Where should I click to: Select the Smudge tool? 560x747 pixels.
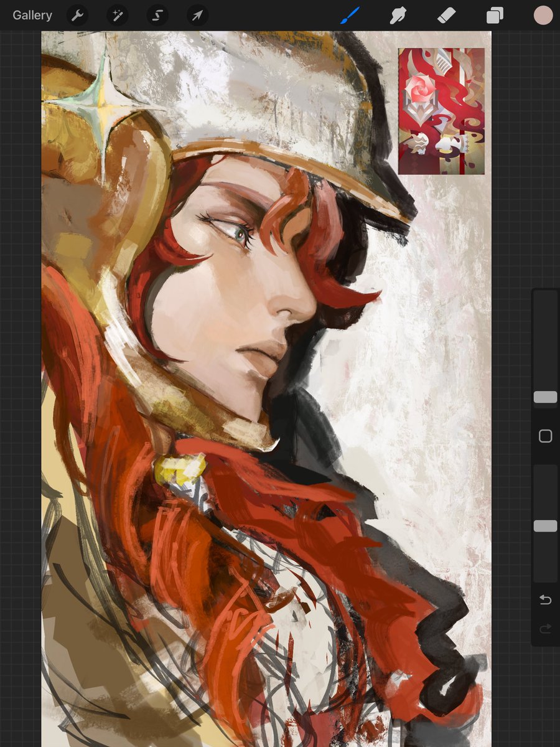tap(398, 16)
